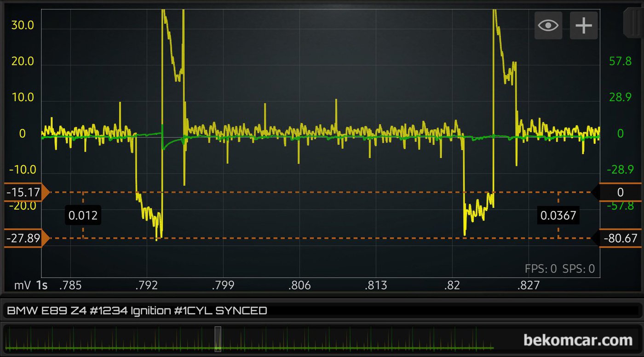
Task: Click the green 57.8 channel scale label
Action: coord(620,61)
